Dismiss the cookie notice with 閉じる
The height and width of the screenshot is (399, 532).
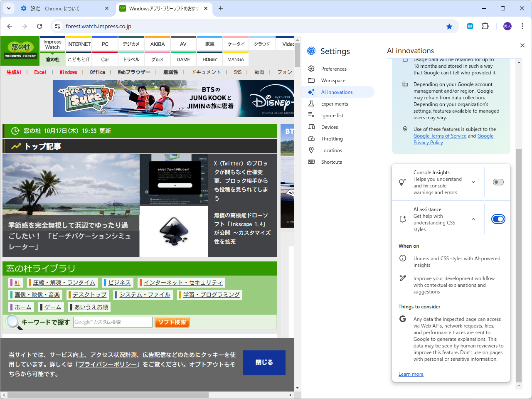(x=264, y=363)
